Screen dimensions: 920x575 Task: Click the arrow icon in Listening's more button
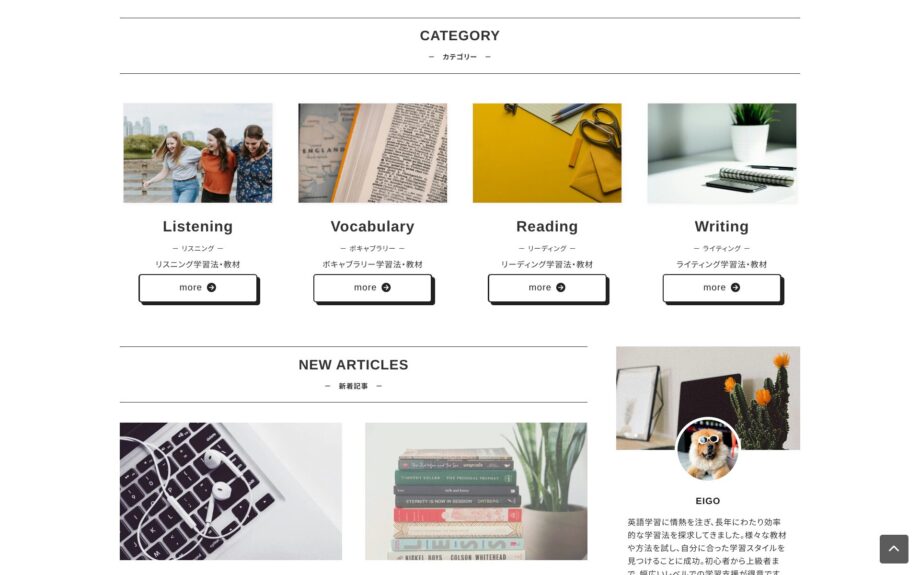pos(211,288)
